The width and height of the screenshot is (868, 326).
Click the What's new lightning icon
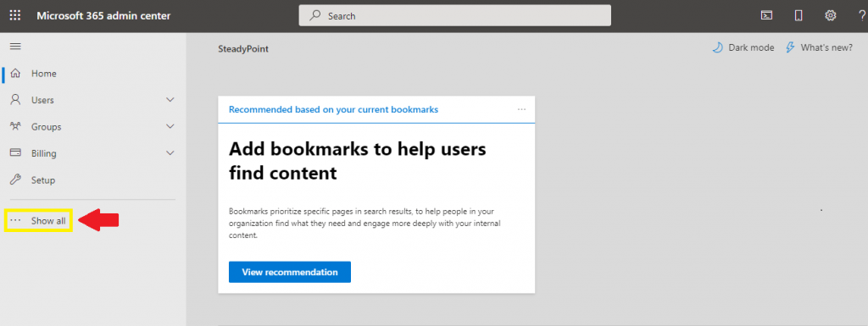click(791, 47)
